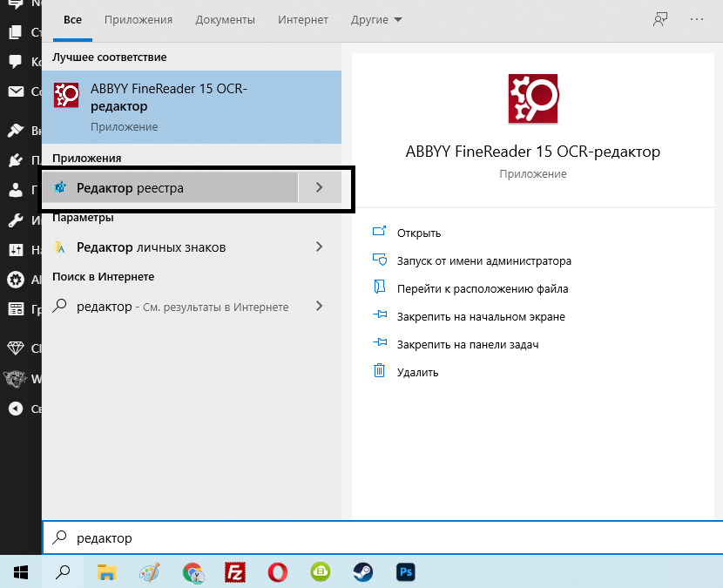Switch to the Приложения tab
The width and height of the screenshot is (723, 588).
tap(138, 19)
